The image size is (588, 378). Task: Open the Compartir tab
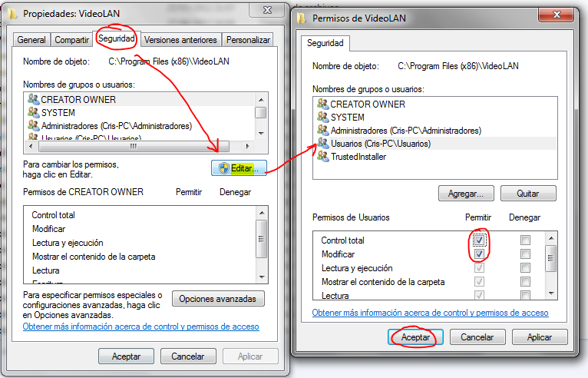tap(72, 40)
